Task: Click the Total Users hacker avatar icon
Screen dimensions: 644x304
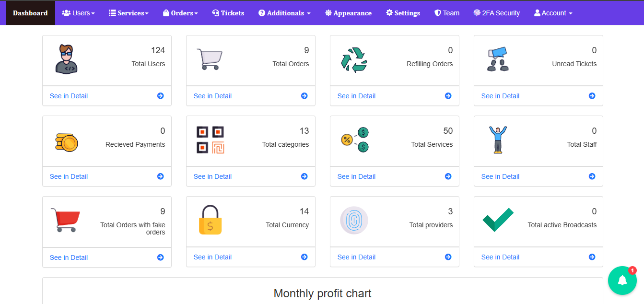Action: 66,59
